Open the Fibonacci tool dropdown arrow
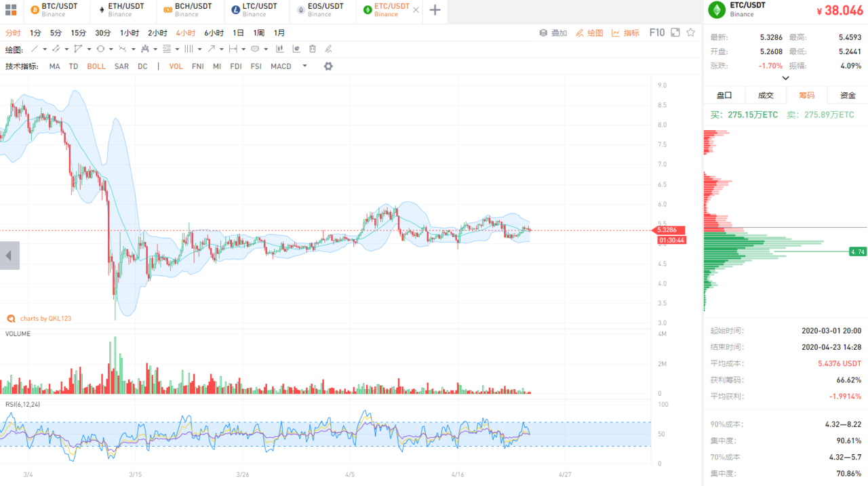 pos(178,49)
